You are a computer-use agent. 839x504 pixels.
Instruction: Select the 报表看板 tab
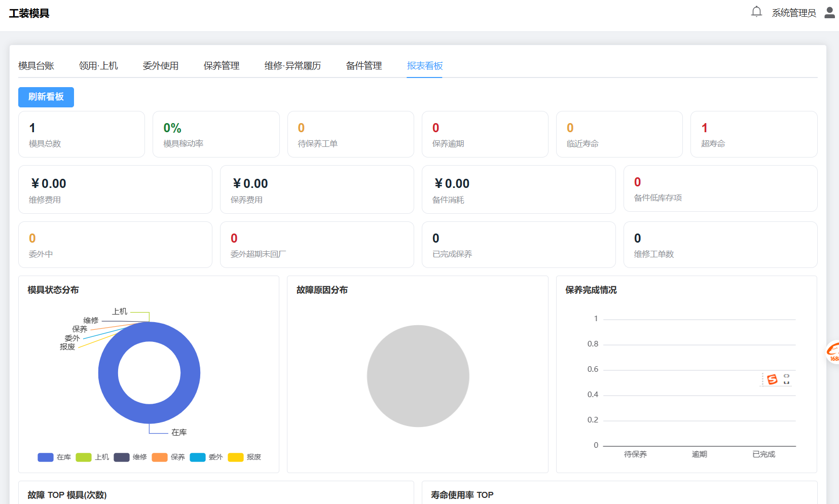[425, 66]
